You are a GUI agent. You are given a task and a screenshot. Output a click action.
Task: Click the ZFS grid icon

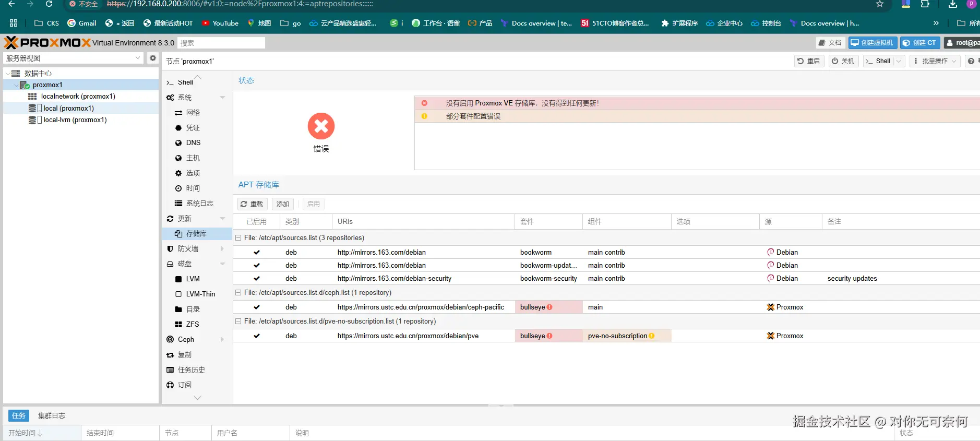pos(178,325)
